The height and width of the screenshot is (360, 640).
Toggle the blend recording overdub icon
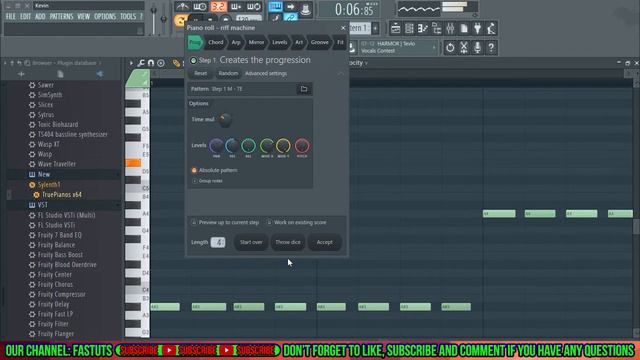click(x=236, y=7)
